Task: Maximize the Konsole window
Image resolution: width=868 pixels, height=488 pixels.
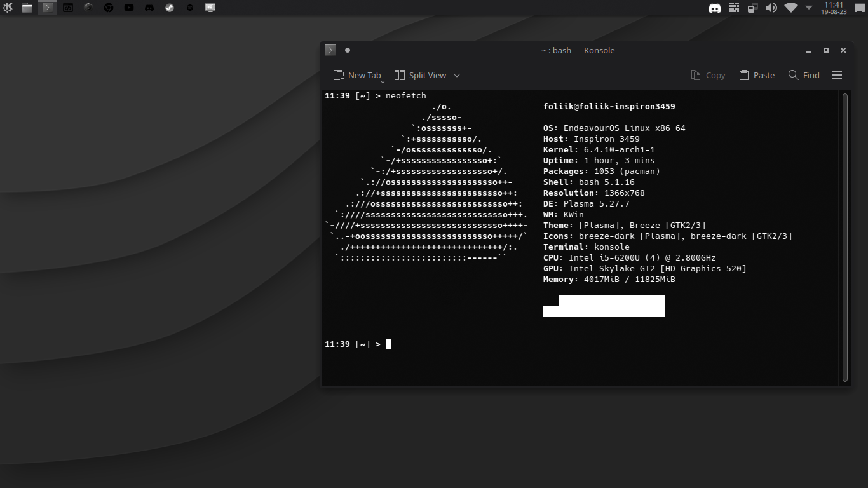Action: [826, 50]
